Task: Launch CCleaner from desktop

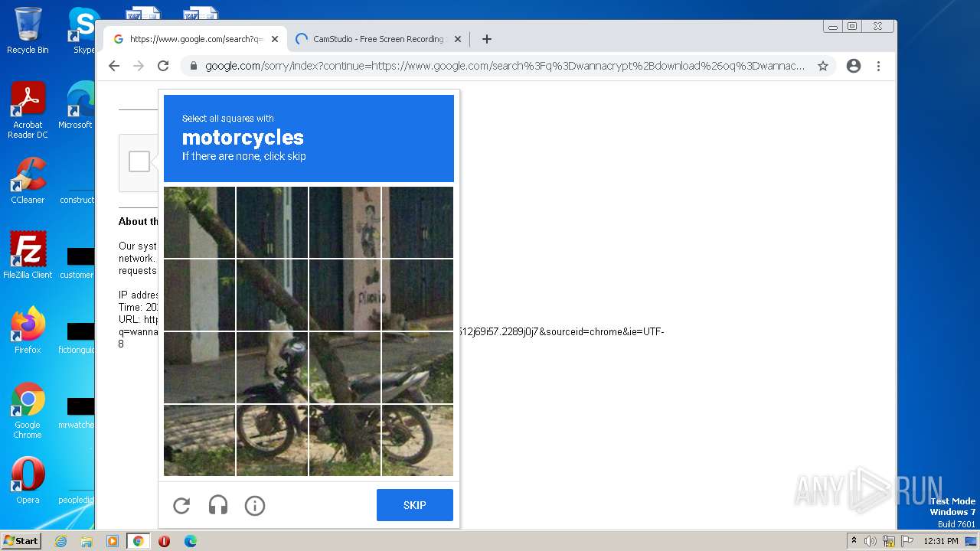Action: [x=28, y=181]
